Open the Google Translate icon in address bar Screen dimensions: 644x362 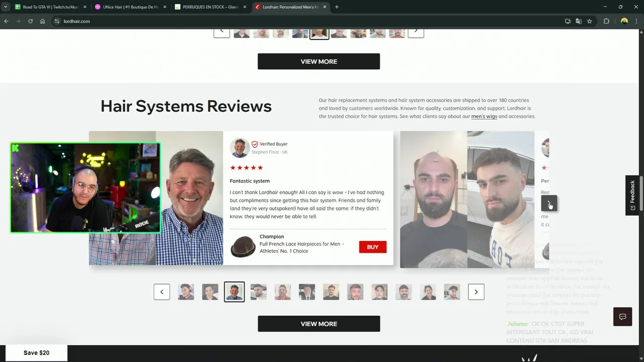point(579,21)
